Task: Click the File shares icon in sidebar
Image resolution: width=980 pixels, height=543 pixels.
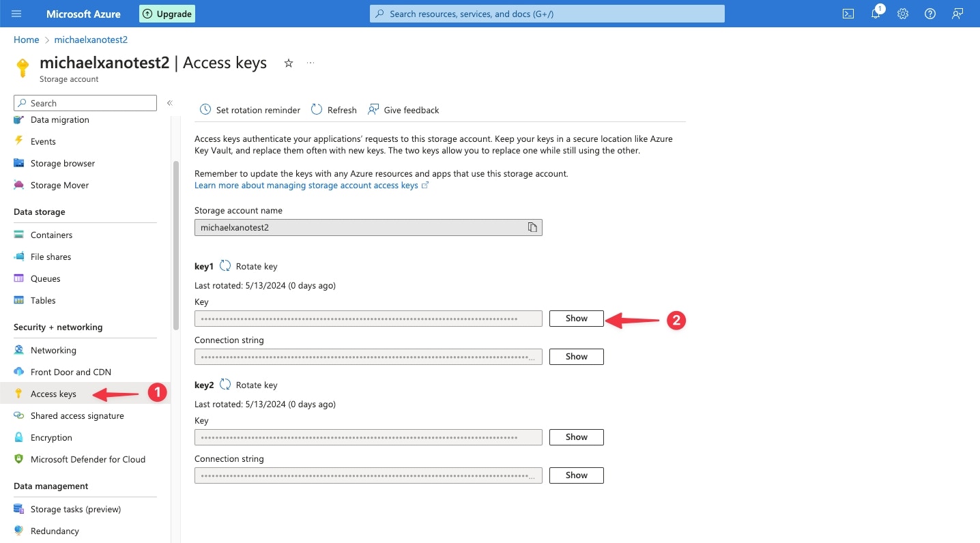Action: click(19, 256)
